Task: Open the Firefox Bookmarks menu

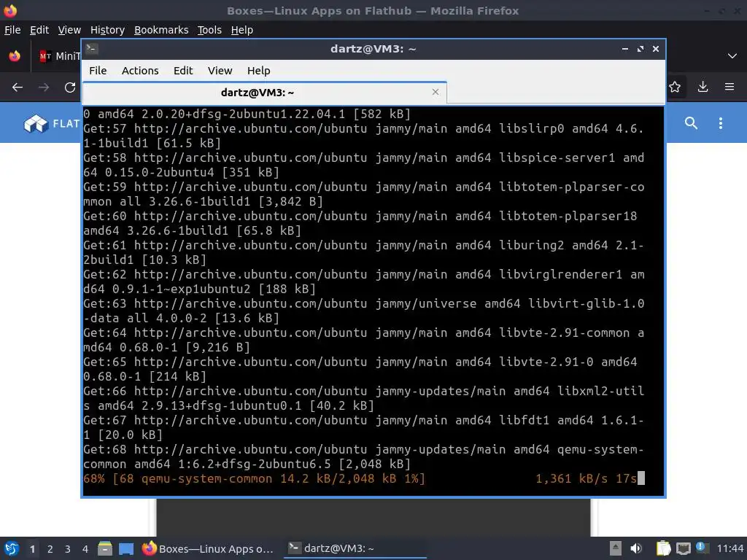Action: tap(161, 30)
